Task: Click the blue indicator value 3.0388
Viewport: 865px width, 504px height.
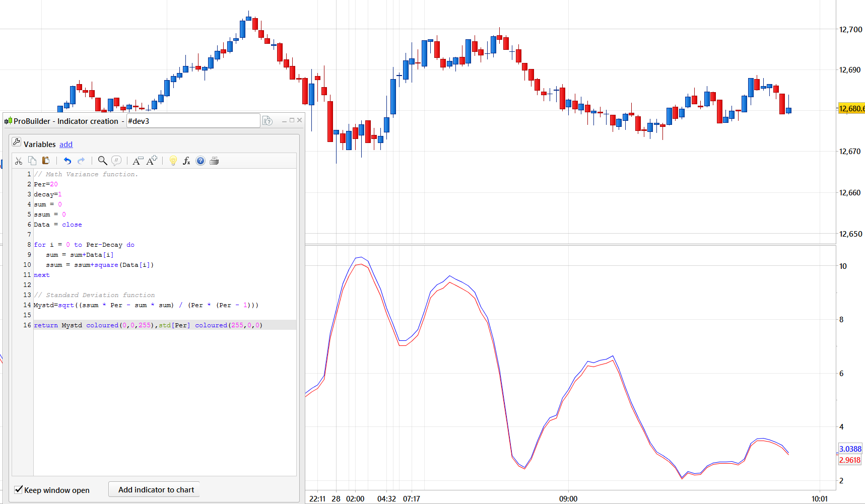Action: pyautogui.click(x=850, y=449)
